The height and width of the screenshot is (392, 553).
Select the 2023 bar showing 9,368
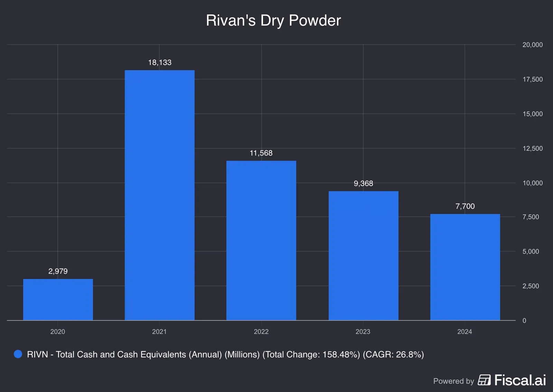364,255
